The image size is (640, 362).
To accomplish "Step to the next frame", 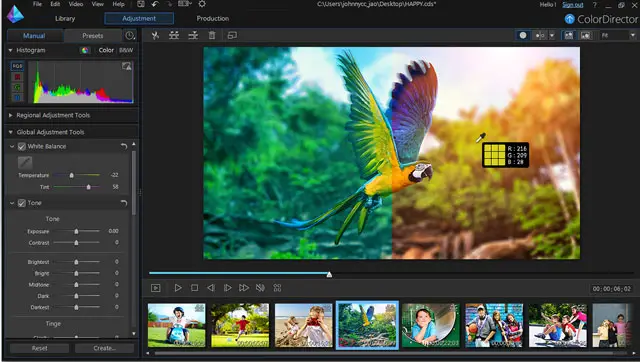I will pos(227,288).
